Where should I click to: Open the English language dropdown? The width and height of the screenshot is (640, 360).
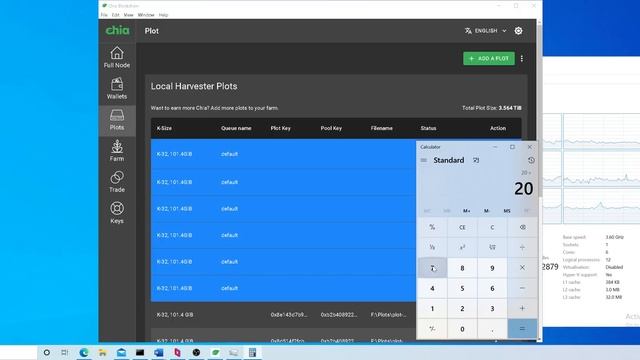point(486,31)
